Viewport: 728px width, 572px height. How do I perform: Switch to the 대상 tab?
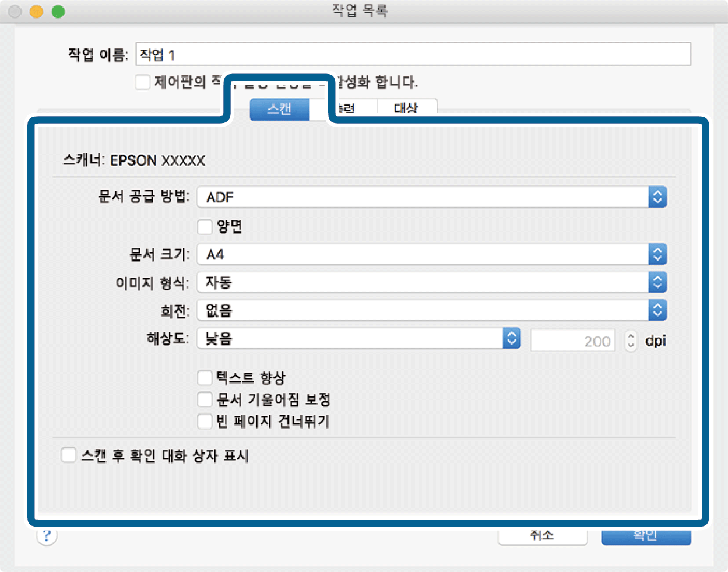pos(406,108)
